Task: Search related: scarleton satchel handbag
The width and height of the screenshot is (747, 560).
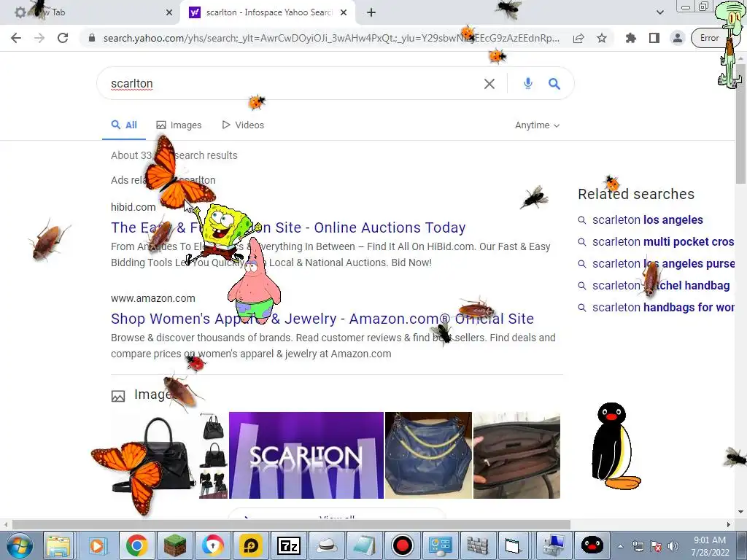Action: point(661,286)
